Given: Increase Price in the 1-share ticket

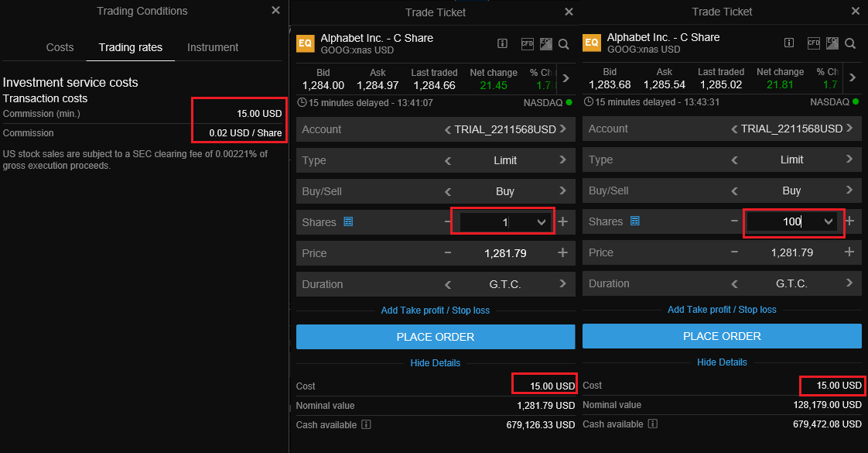Looking at the screenshot, I should pos(563,253).
